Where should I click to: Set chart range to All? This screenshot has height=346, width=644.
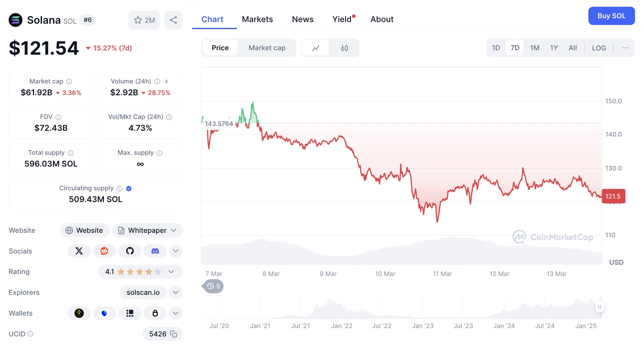click(x=573, y=48)
